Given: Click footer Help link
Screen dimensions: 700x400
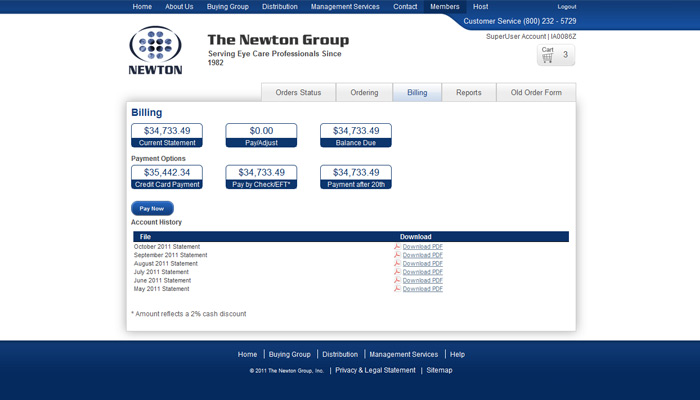Looking at the screenshot, I should 457,354.
